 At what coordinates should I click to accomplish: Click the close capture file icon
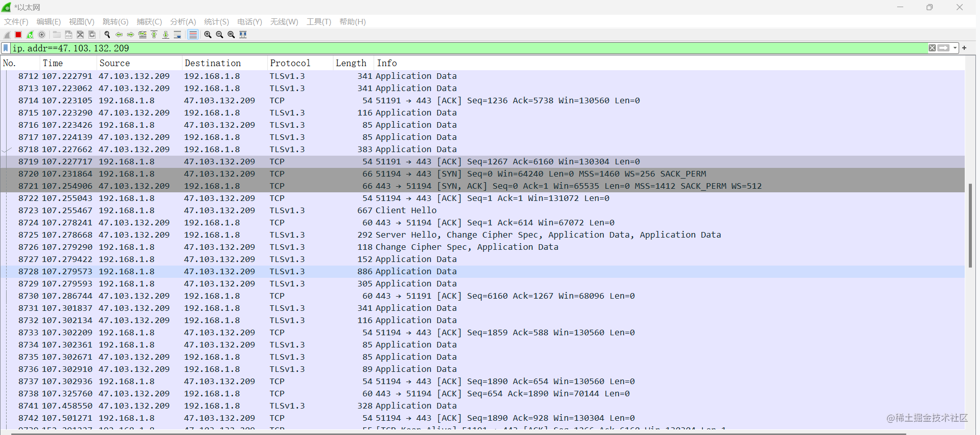(x=80, y=35)
